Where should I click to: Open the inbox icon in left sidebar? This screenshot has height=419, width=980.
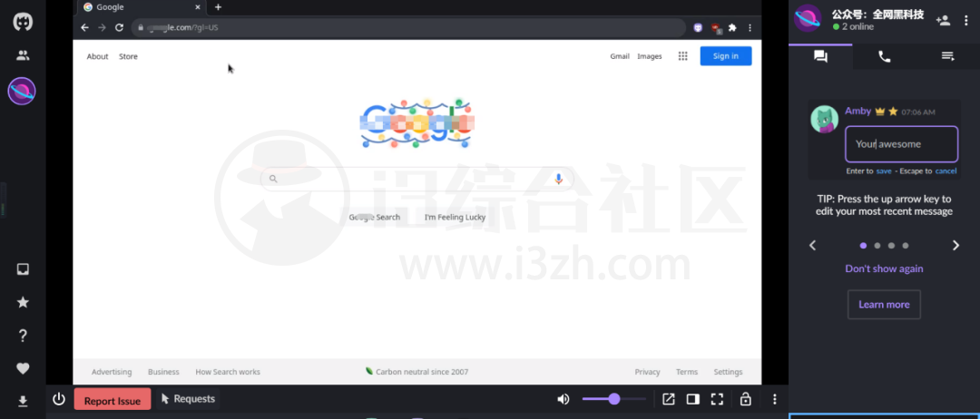click(x=23, y=269)
